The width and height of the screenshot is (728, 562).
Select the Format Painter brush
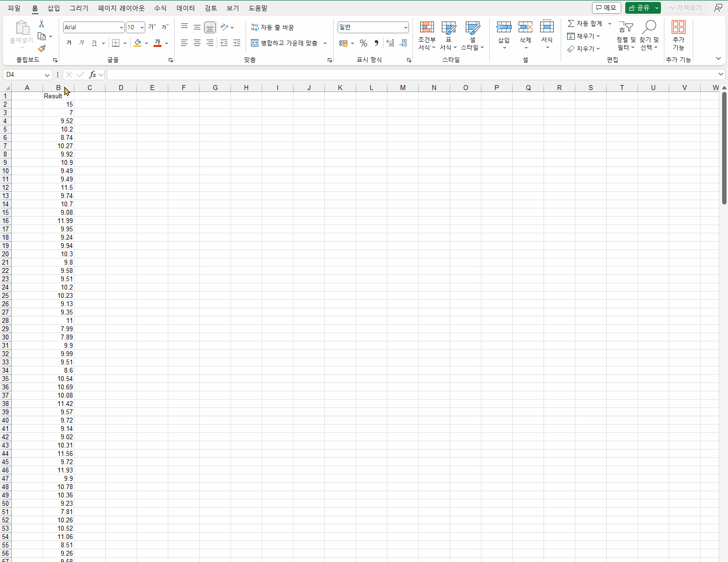[x=42, y=48]
